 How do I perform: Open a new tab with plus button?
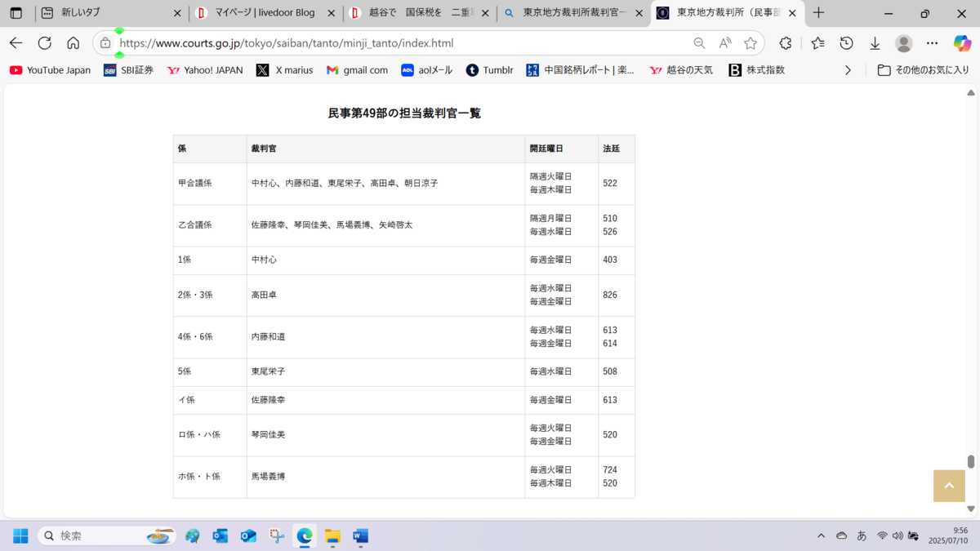[x=819, y=13]
